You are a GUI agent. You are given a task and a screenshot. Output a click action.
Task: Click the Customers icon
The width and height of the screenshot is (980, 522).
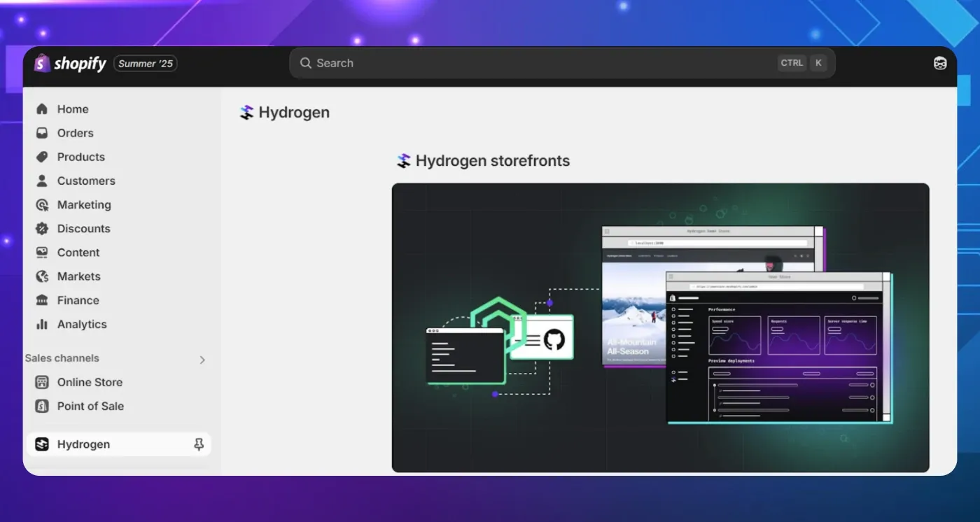(x=43, y=181)
